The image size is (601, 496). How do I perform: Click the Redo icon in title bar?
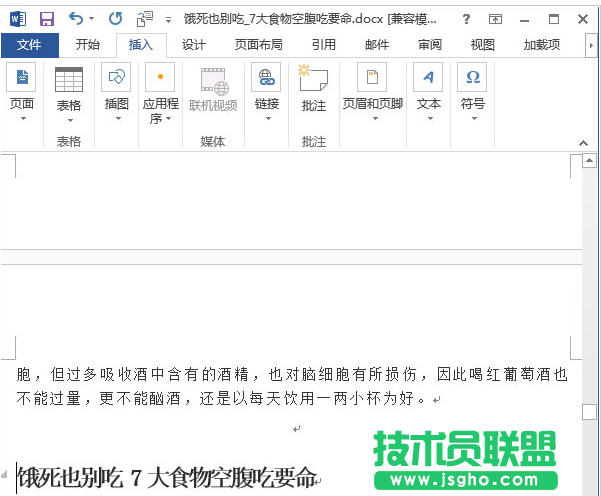tap(116, 18)
